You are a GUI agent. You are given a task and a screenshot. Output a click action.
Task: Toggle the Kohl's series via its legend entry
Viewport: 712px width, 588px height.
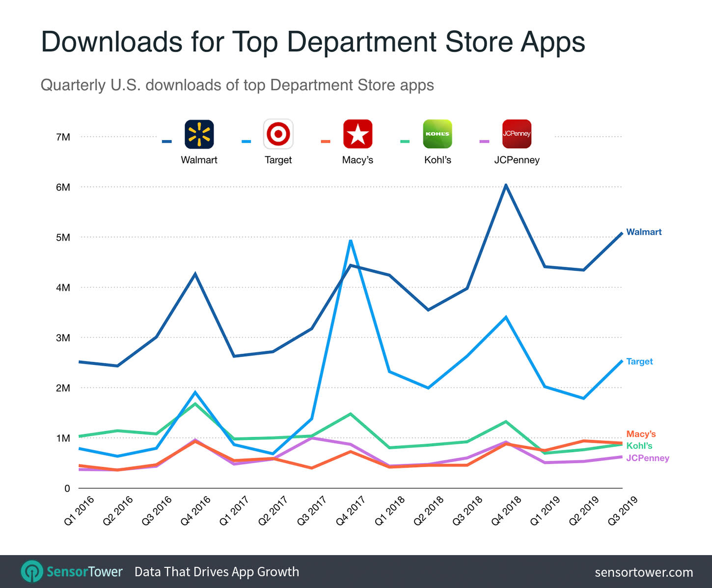point(437,159)
